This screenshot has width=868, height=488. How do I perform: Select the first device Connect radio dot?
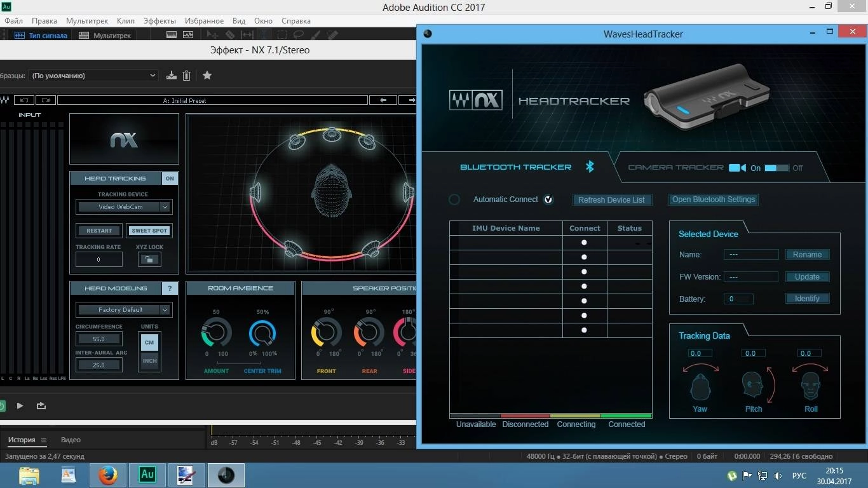[584, 243]
